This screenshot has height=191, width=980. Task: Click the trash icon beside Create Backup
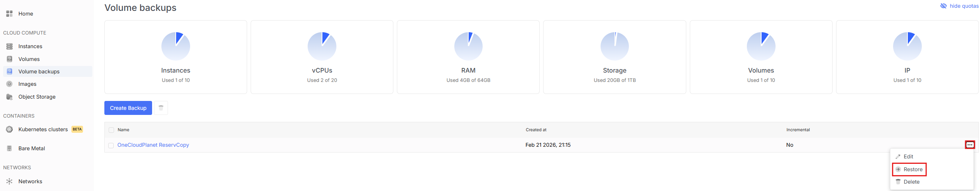click(x=161, y=108)
